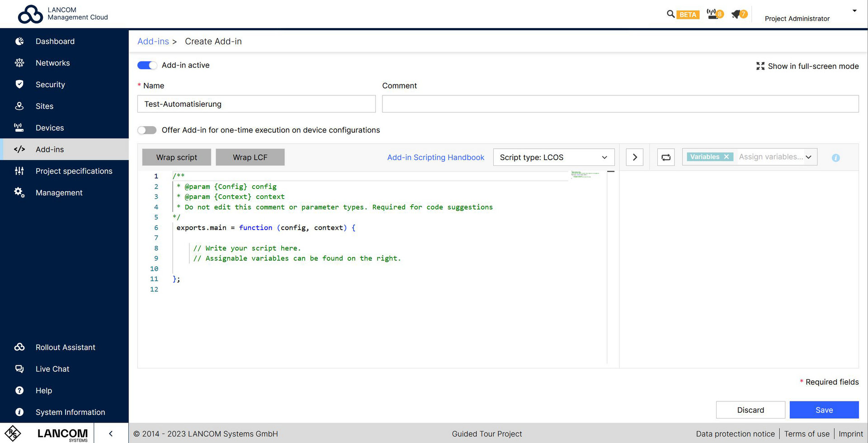Remove the Variables tag with the X
Screen dimensions: 868x443
[726, 157]
